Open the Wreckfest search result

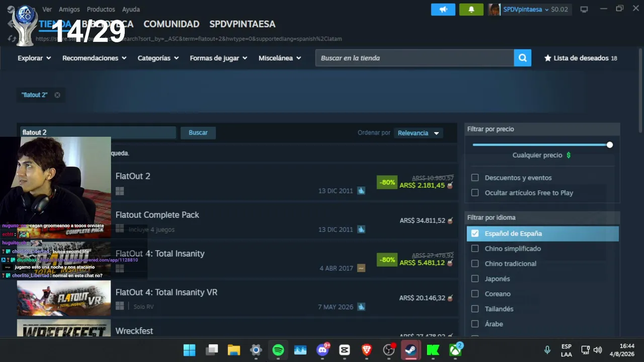(x=237, y=328)
